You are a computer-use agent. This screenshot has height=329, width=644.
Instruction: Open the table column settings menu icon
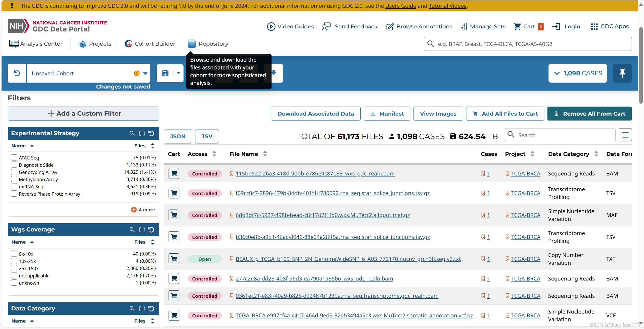[625, 135]
